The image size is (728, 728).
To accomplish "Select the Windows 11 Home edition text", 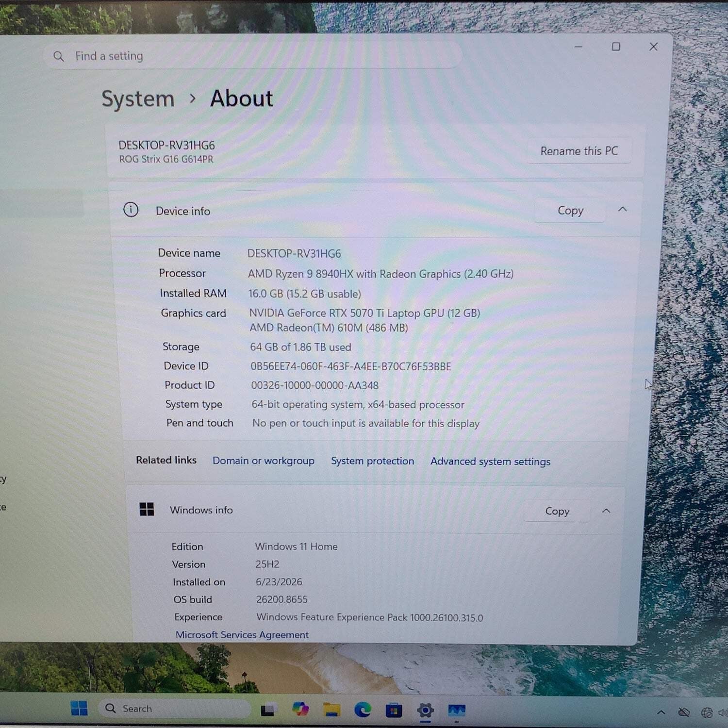I will click(x=297, y=546).
